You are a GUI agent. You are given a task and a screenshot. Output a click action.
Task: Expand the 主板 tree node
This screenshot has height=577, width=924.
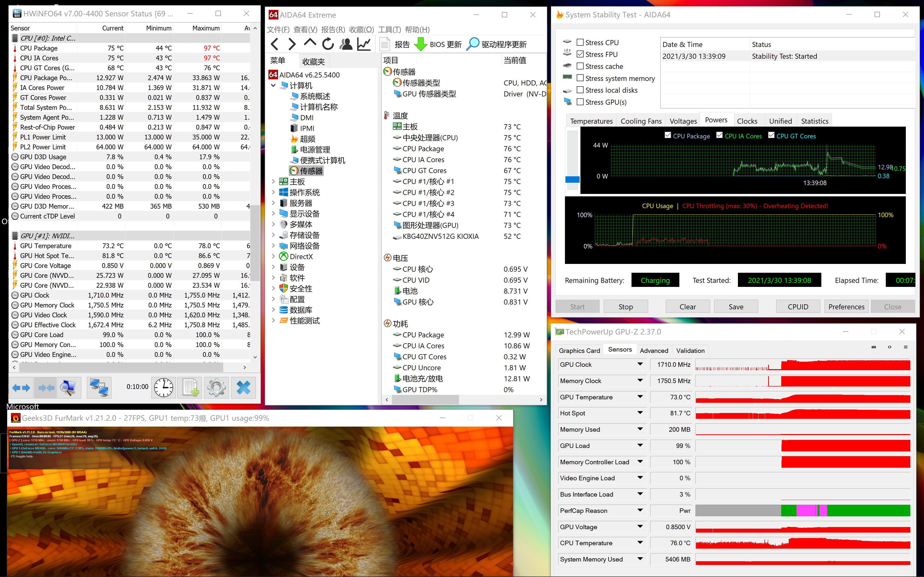[x=274, y=182]
